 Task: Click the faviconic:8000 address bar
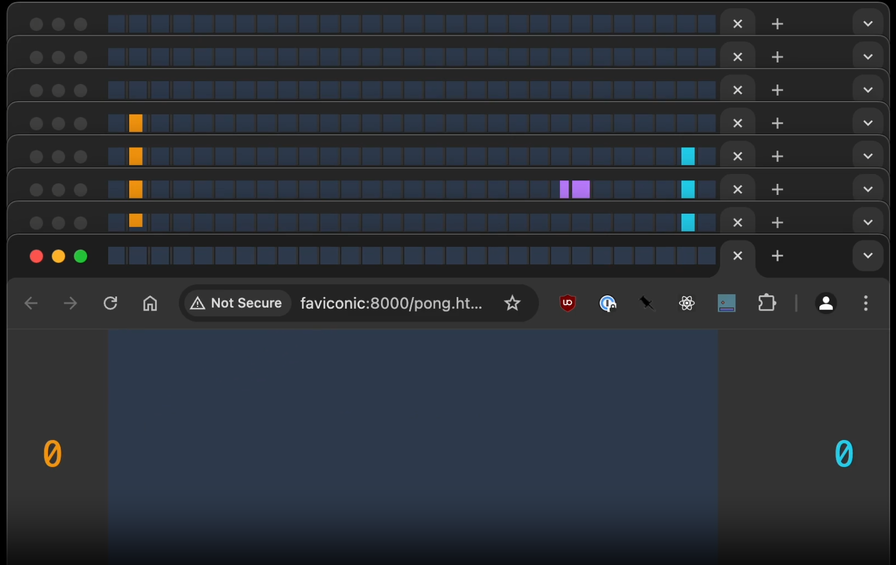click(391, 303)
